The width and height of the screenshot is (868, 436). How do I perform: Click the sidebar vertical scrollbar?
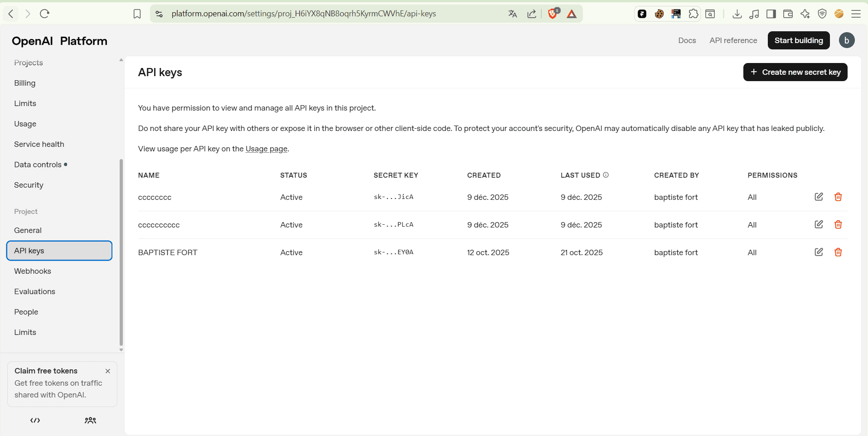(121, 252)
